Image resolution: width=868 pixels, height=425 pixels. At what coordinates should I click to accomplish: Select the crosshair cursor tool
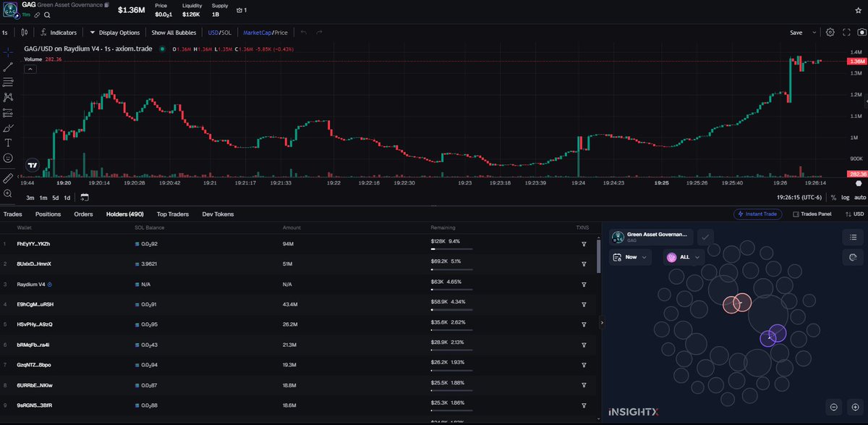coord(8,51)
